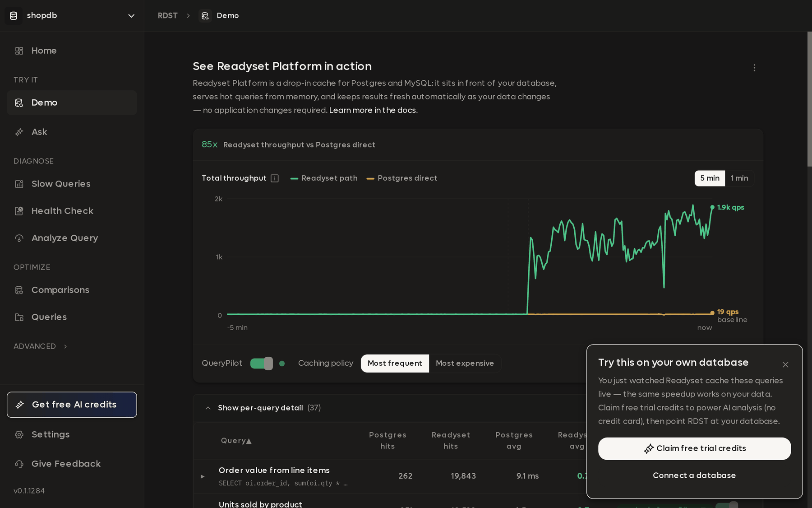Click the Total throughput info icon
This screenshot has width=812, height=508.
coord(274,178)
